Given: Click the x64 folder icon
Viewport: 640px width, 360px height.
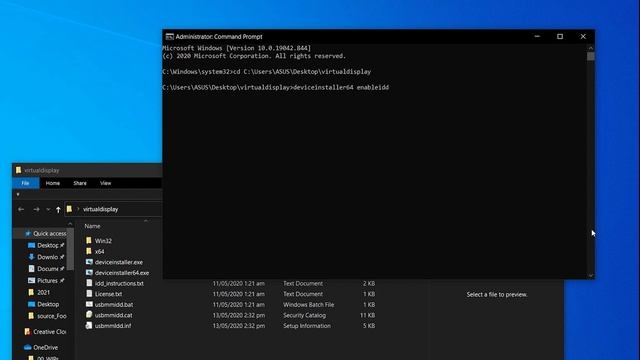Looking at the screenshot, I should click(x=89, y=251).
